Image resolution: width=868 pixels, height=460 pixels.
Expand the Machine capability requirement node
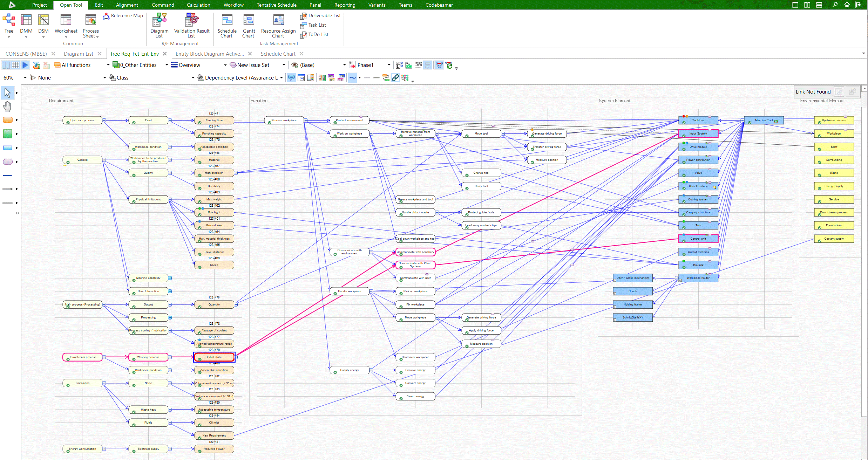(170, 278)
